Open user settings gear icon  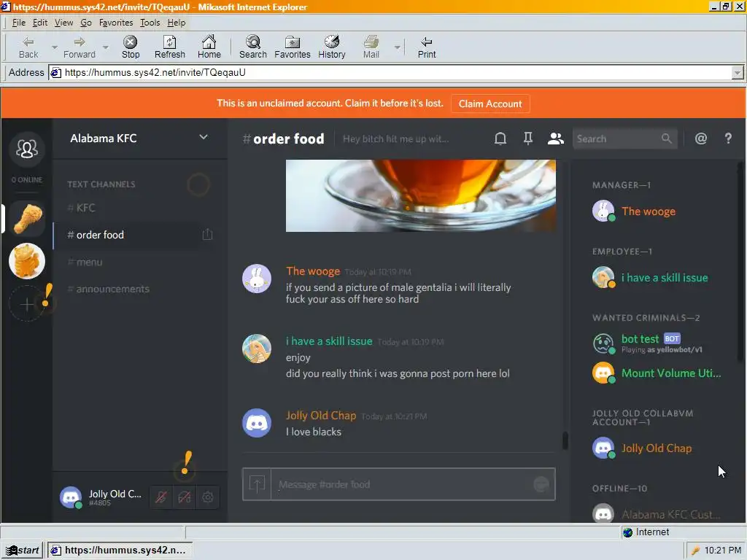[x=208, y=497]
